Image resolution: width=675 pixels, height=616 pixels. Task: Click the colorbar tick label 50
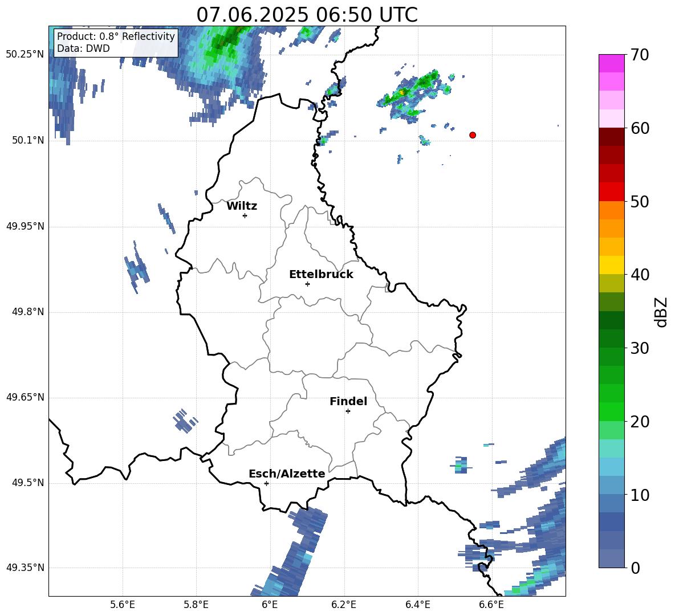(640, 201)
